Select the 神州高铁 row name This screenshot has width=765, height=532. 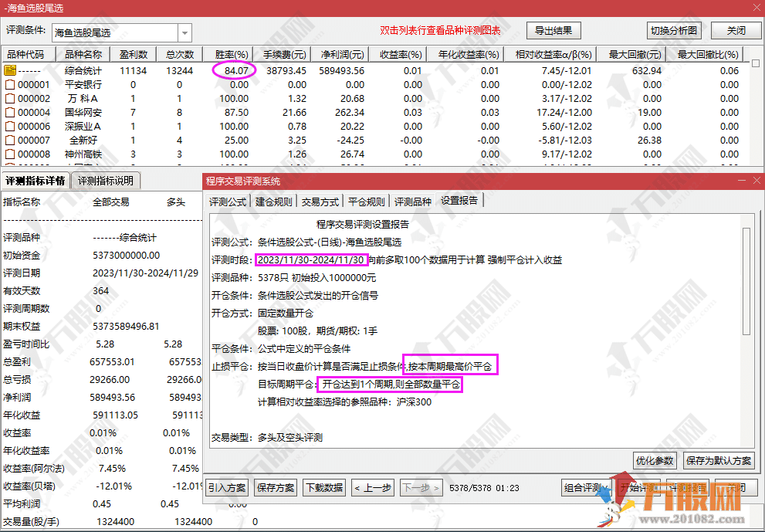[x=83, y=154]
